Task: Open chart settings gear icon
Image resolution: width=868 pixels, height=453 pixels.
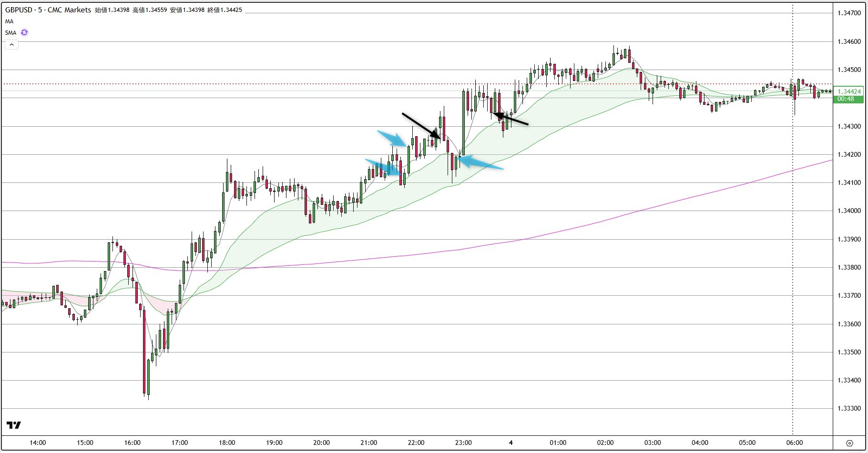Action: [x=849, y=443]
